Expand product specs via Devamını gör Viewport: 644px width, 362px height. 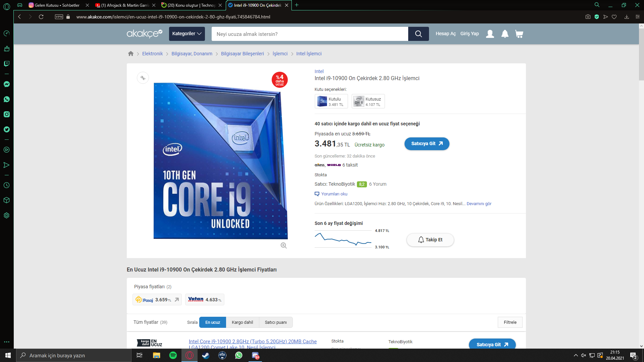[479, 204]
